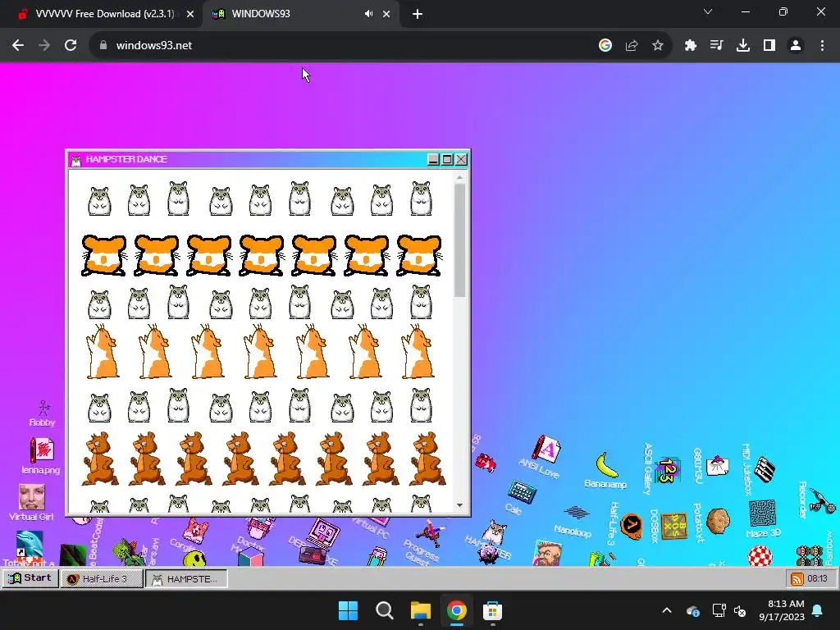Open the G80M3U file icon

(x=717, y=466)
